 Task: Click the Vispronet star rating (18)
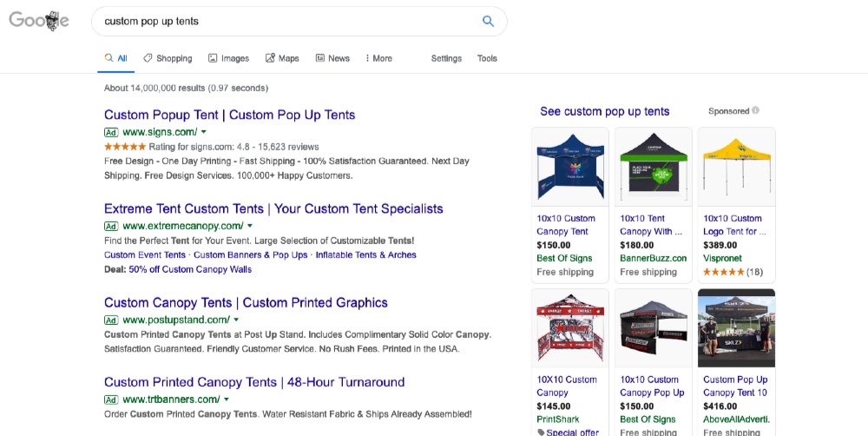tap(733, 272)
